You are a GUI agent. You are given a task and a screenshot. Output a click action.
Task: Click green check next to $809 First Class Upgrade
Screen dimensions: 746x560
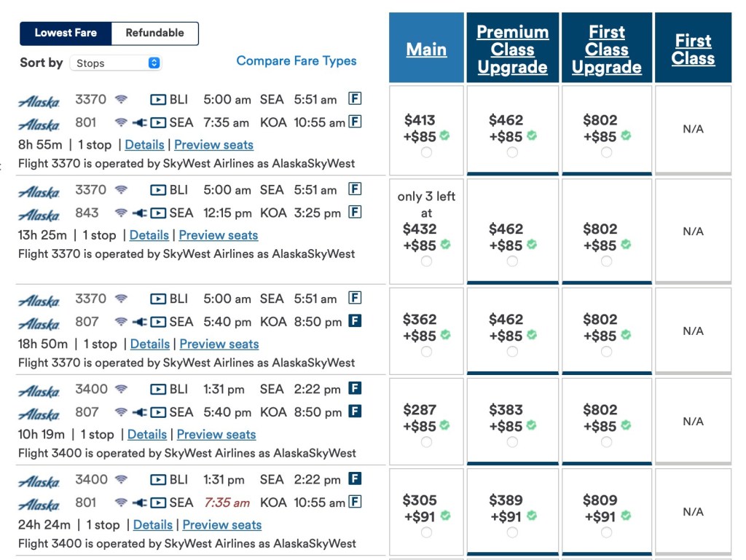pyautogui.click(x=626, y=516)
